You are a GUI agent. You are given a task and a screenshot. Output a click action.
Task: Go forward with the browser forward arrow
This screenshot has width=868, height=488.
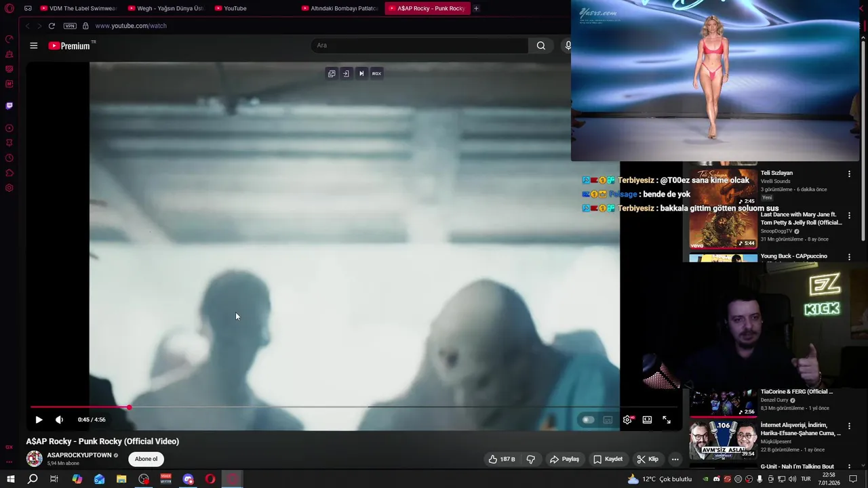[39, 26]
